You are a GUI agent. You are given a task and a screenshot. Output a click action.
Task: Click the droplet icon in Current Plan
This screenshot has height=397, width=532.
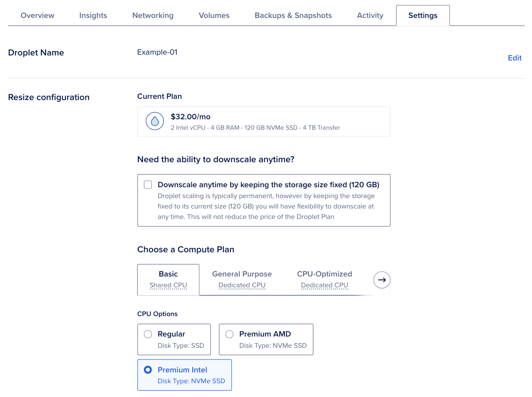point(155,121)
